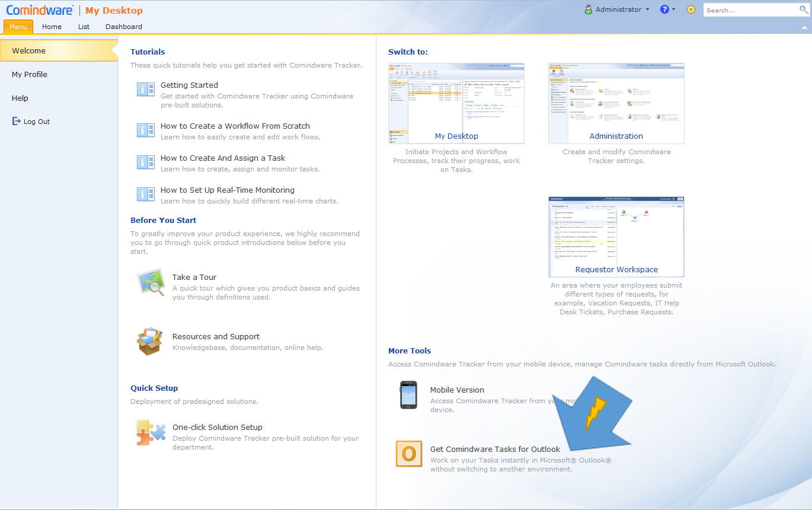812x510 pixels.
Task: Click the settings gear icon
Action: tap(690, 9)
